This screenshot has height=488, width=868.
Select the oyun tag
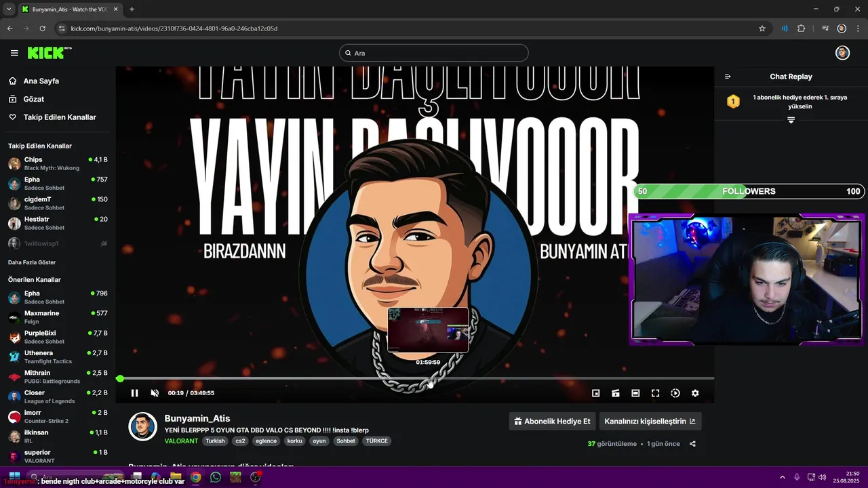(319, 441)
